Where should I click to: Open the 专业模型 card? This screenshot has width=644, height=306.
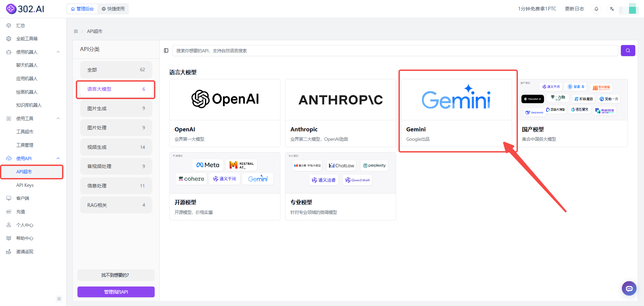[340, 186]
